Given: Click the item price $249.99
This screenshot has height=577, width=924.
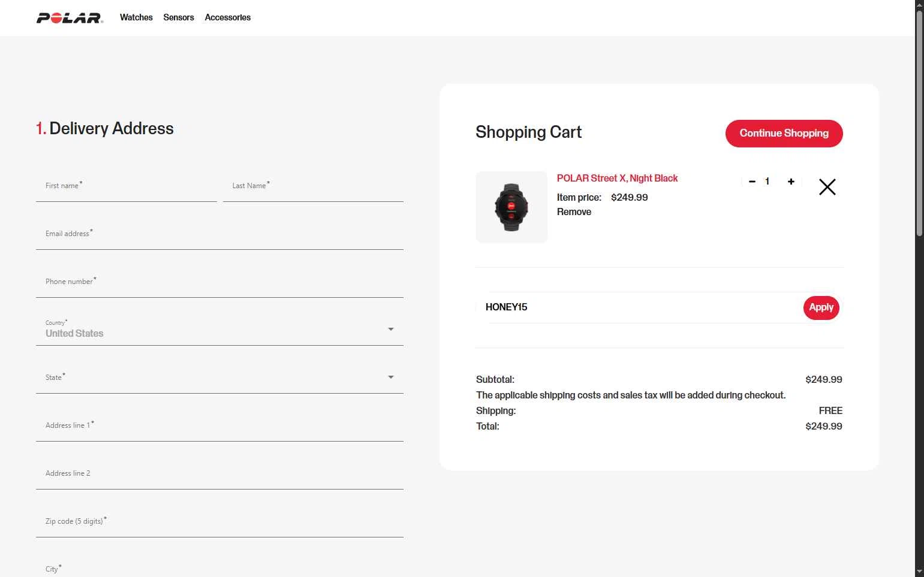Looking at the screenshot, I should [x=629, y=197].
